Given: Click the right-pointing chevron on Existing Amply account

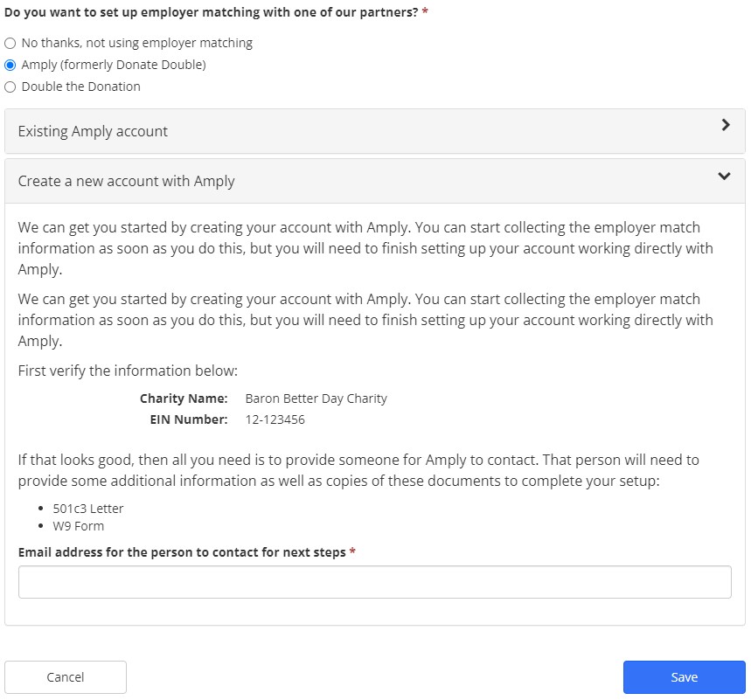Looking at the screenshot, I should (725, 125).
